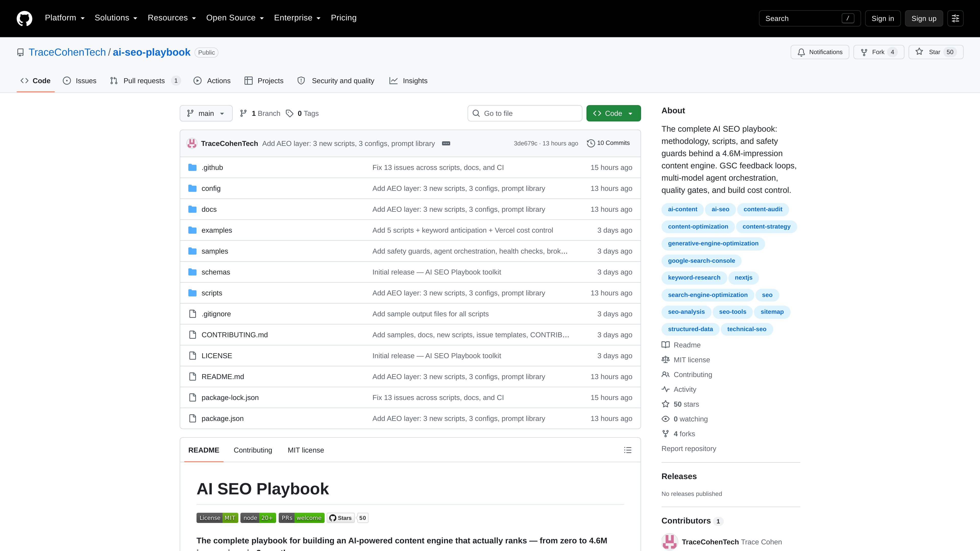Switch to the Security and quality tab
The image size is (980, 551).
(x=336, y=81)
